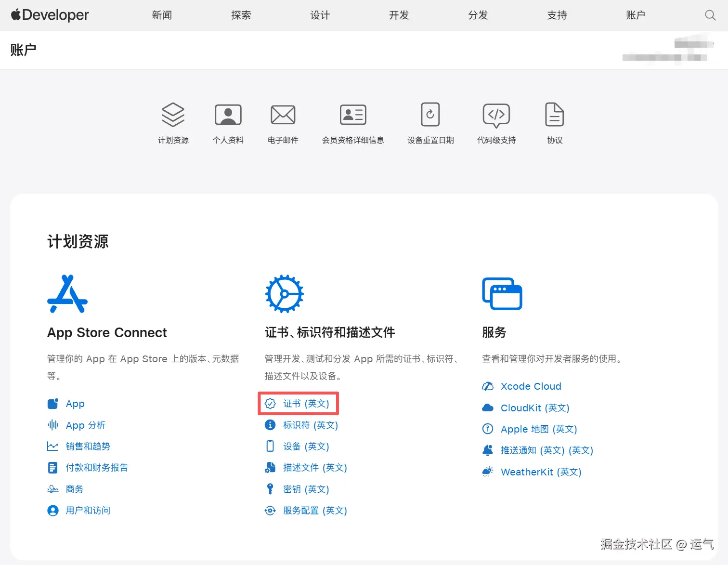
Task: Click the Xcode Cloud icon
Action: click(488, 386)
